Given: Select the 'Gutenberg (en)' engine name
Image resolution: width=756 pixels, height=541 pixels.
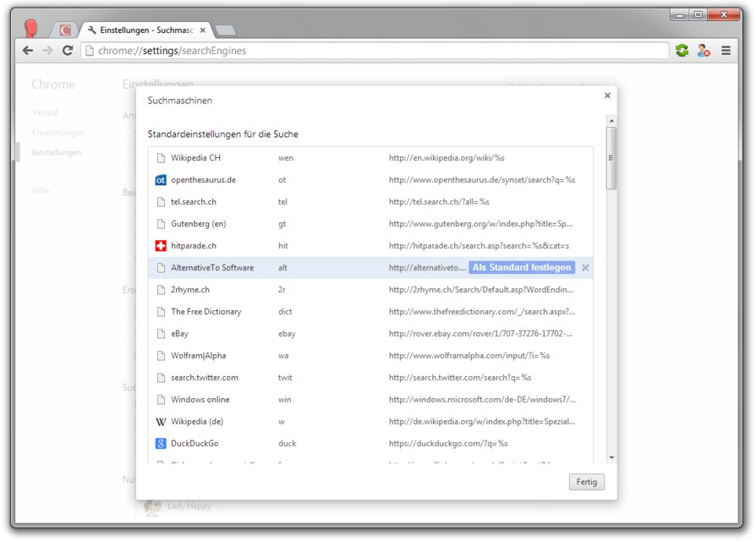Looking at the screenshot, I should tap(199, 224).
